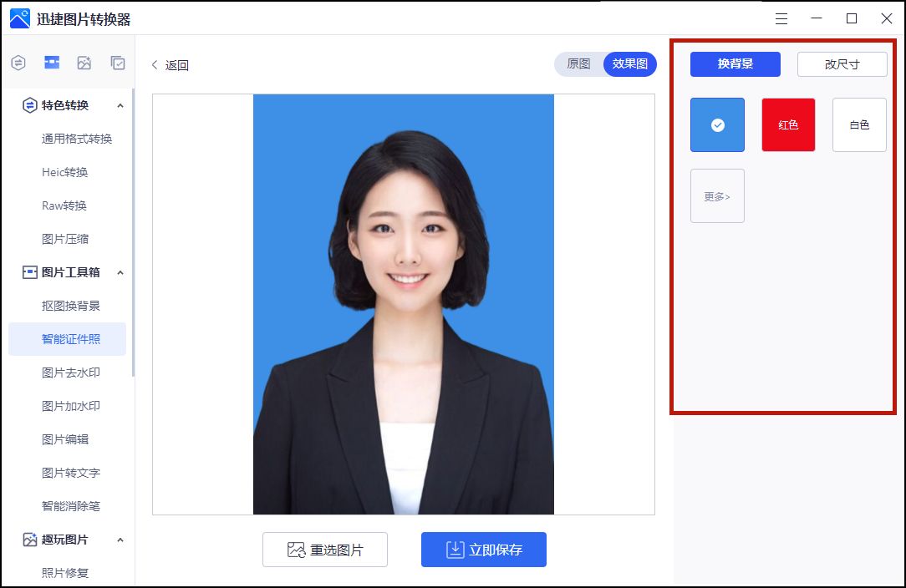The image size is (906, 588).
Task: Collapse the 图片工具箱 section
Action: [120, 271]
